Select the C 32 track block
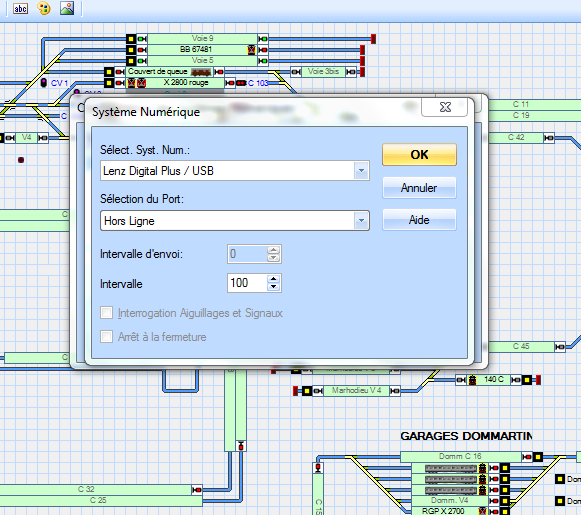 (x=96, y=489)
